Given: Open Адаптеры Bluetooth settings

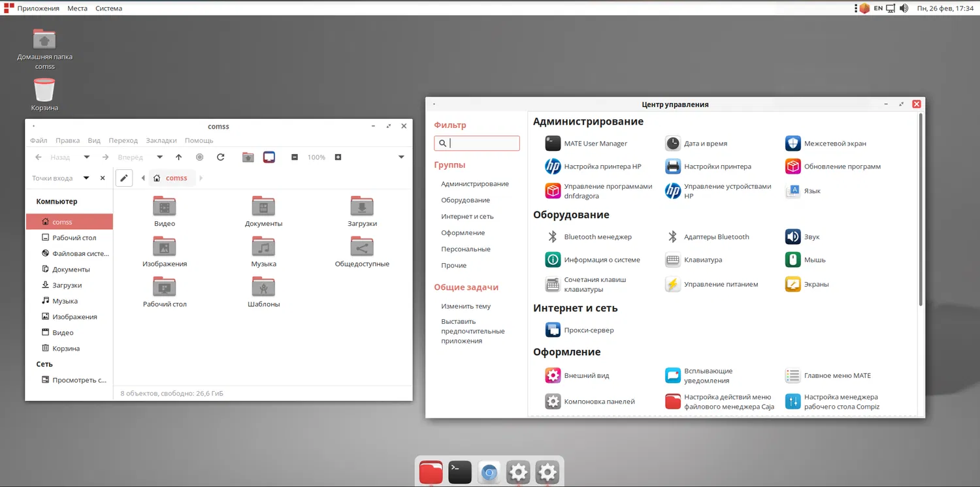Looking at the screenshot, I should [708, 237].
